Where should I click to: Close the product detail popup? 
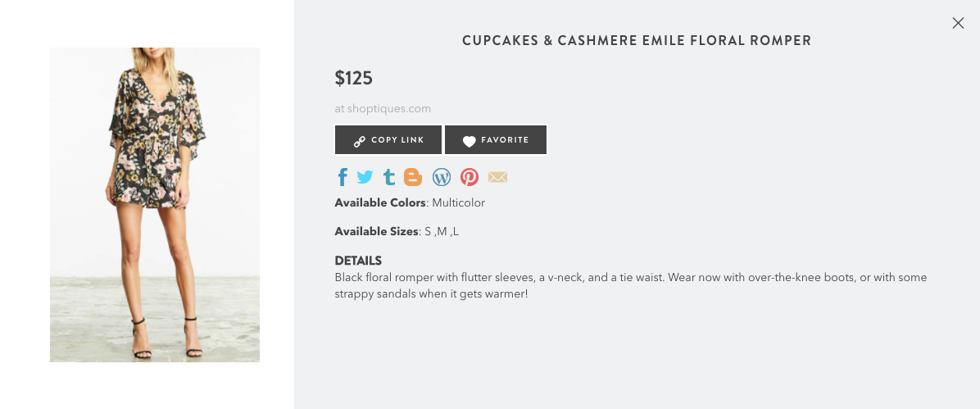958,23
